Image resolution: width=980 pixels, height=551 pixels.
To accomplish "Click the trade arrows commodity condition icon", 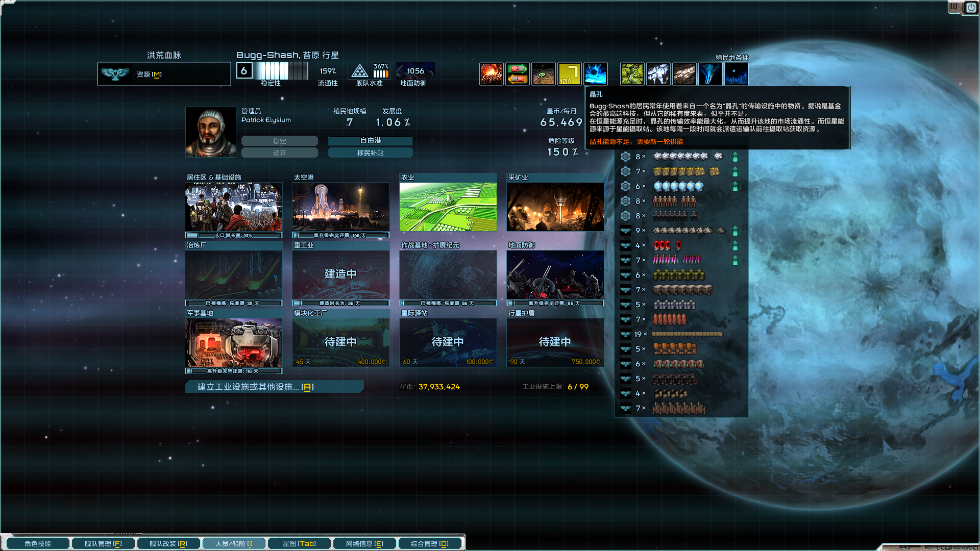I will [518, 74].
